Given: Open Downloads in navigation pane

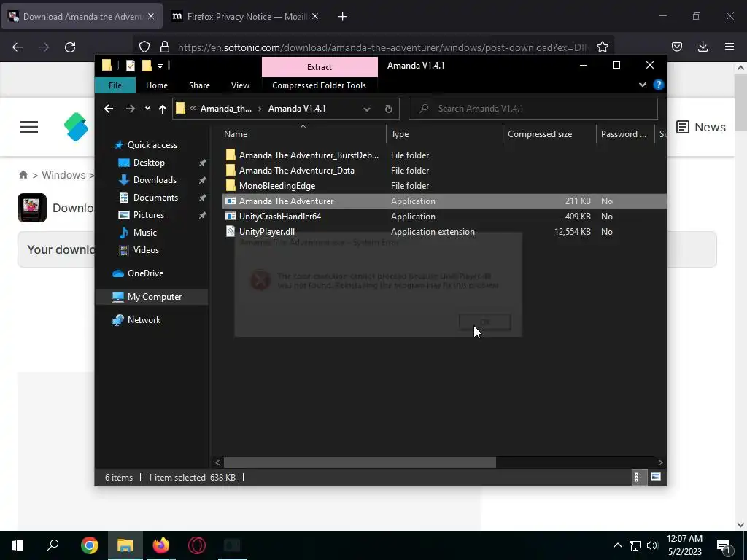Looking at the screenshot, I should [155, 180].
